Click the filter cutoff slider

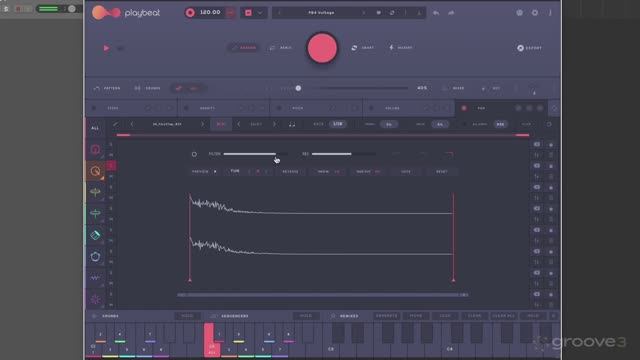point(255,154)
